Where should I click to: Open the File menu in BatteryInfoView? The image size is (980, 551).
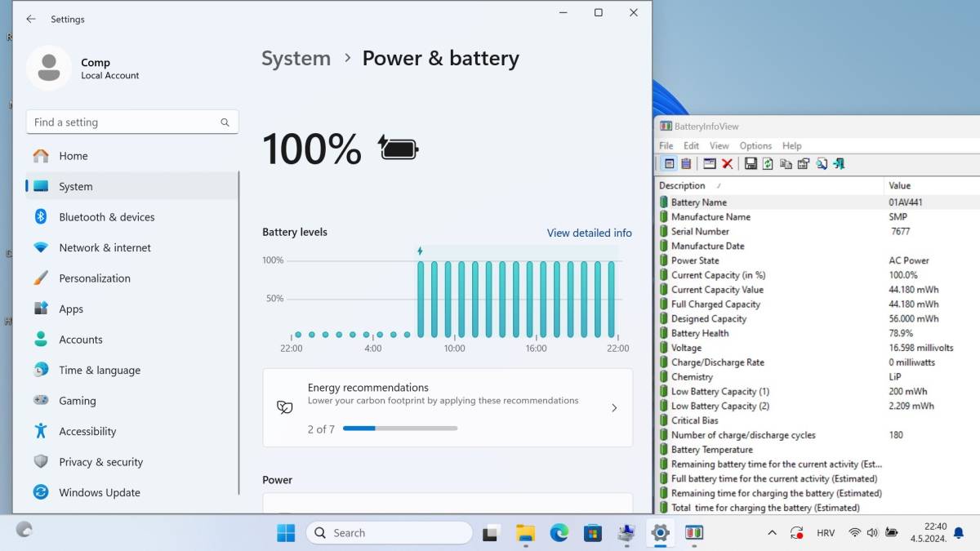click(666, 145)
